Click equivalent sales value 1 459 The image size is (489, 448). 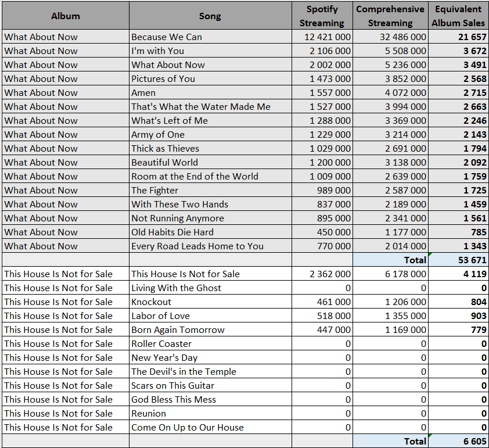(x=458, y=204)
